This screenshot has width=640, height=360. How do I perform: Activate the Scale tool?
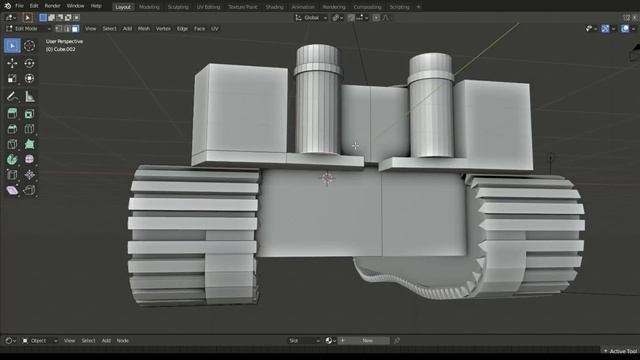click(12, 78)
